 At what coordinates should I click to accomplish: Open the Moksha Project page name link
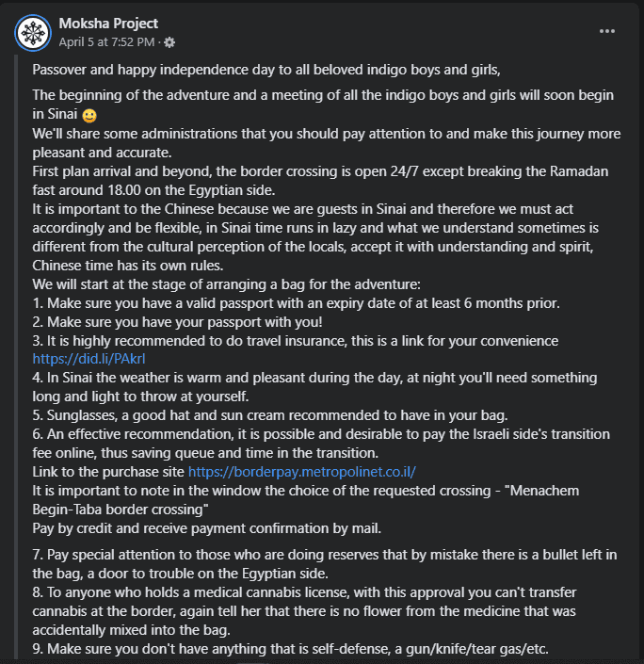108,23
